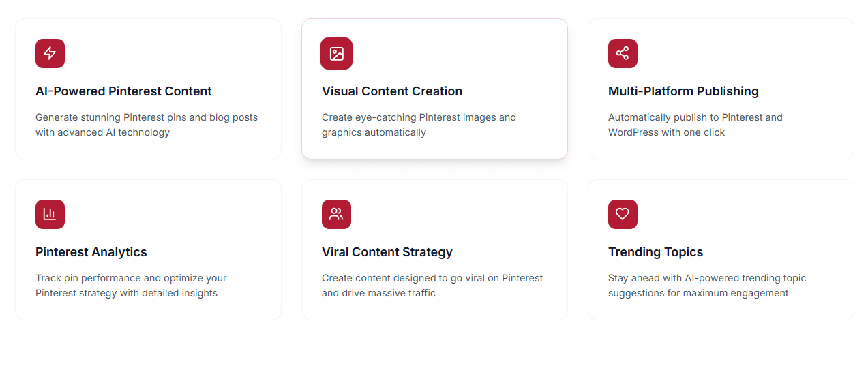Viewport: 868px width, 366px height.
Task: Click Multi-Platform Publishing title
Action: (683, 91)
